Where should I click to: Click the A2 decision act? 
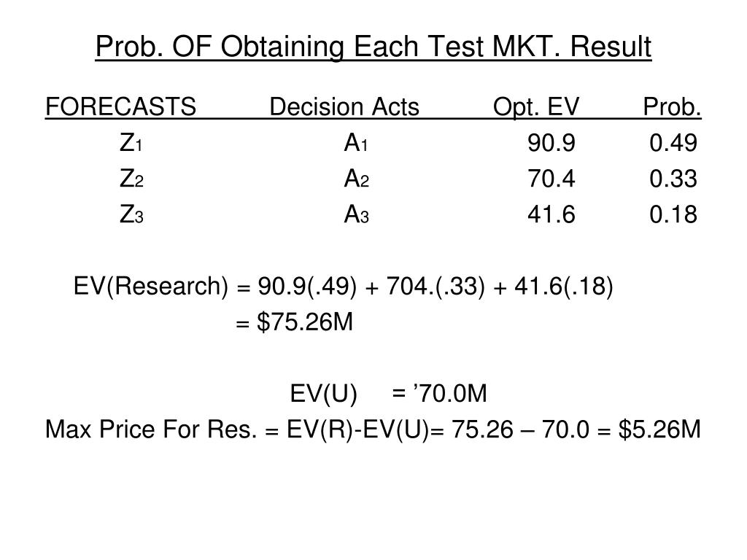pos(356,179)
